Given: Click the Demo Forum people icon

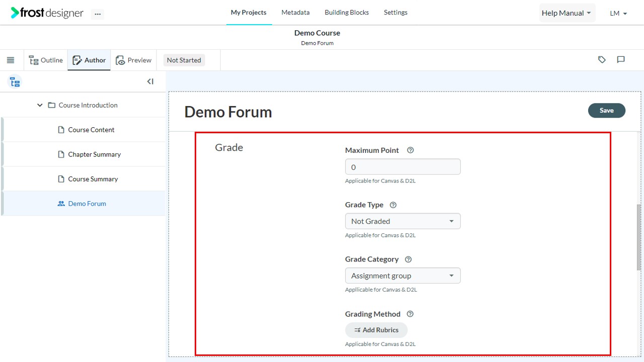Looking at the screenshot, I should pos(61,204).
